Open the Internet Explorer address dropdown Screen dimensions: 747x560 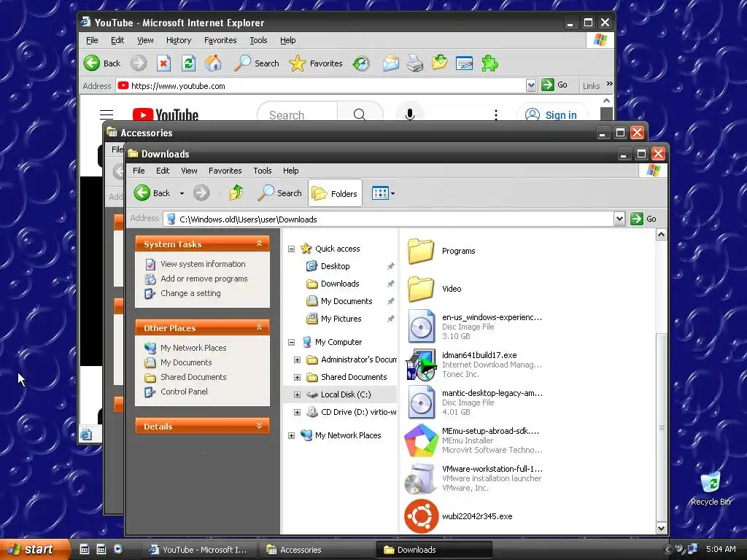pyautogui.click(x=531, y=86)
